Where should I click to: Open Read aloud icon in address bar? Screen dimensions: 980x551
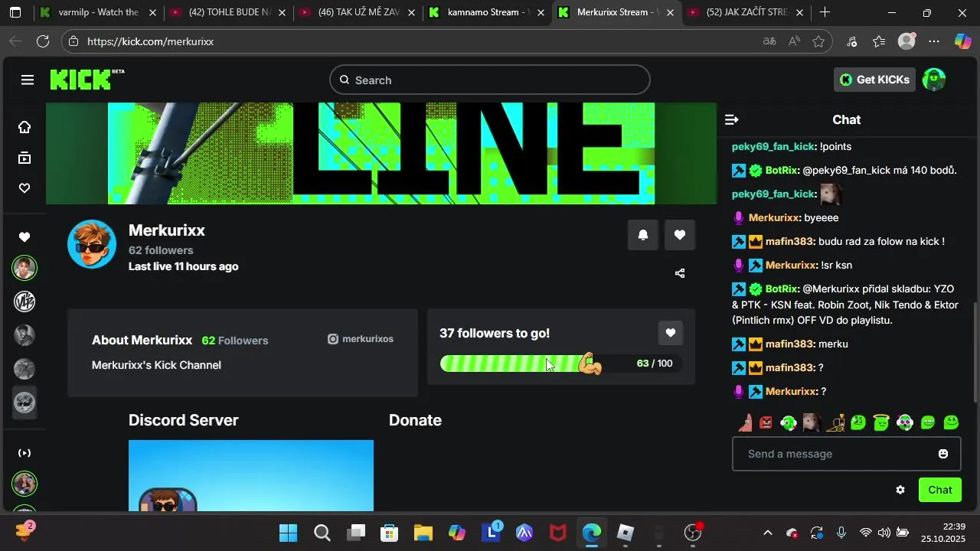pos(794,41)
